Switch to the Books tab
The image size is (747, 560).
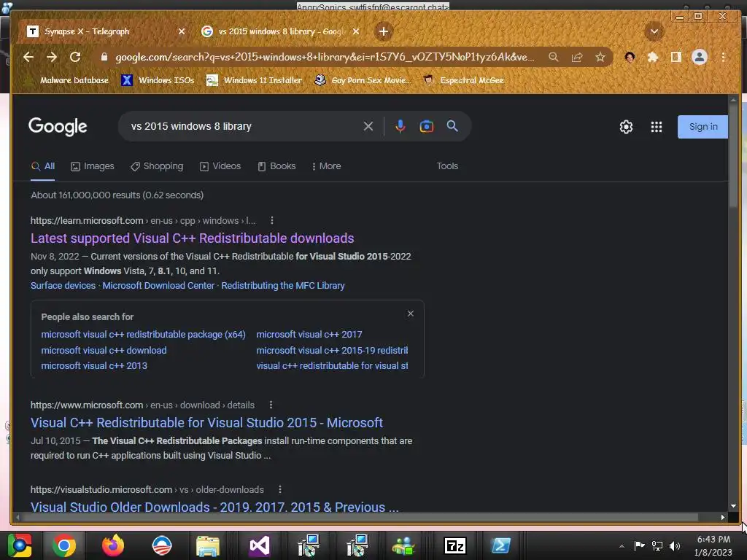point(276,166)
